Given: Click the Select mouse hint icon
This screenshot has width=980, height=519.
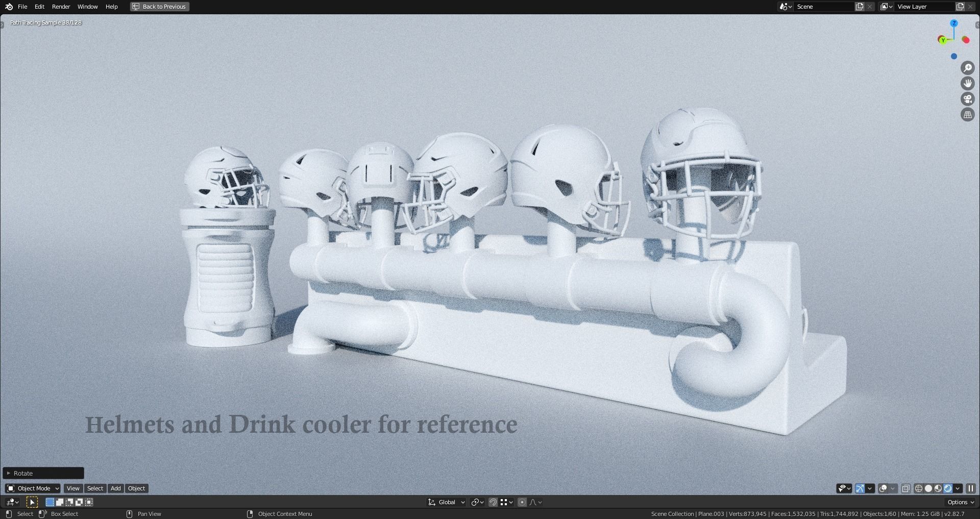Looking at the screenshot, I should pos(9,514).
